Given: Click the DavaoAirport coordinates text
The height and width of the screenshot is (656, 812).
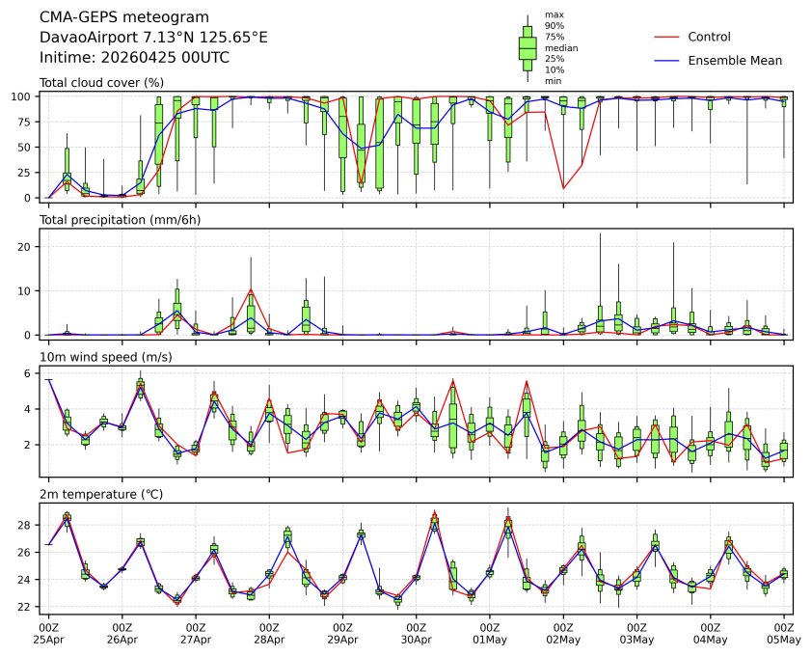Looking at the screenshot, I should pos(153,38).
